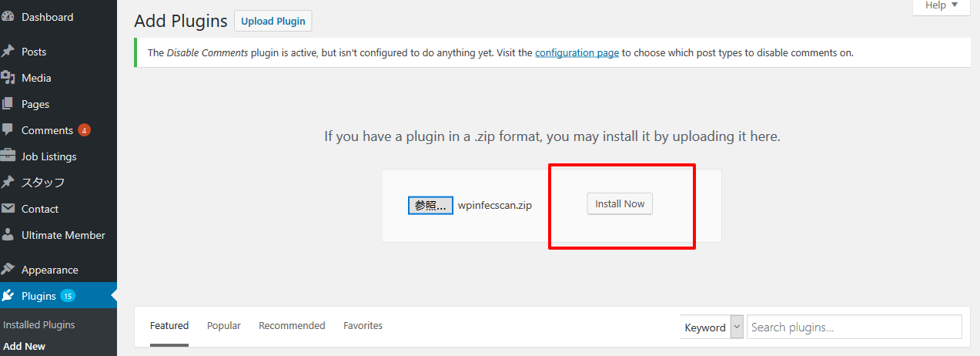Follow the configuration page link

click(577, 53)
